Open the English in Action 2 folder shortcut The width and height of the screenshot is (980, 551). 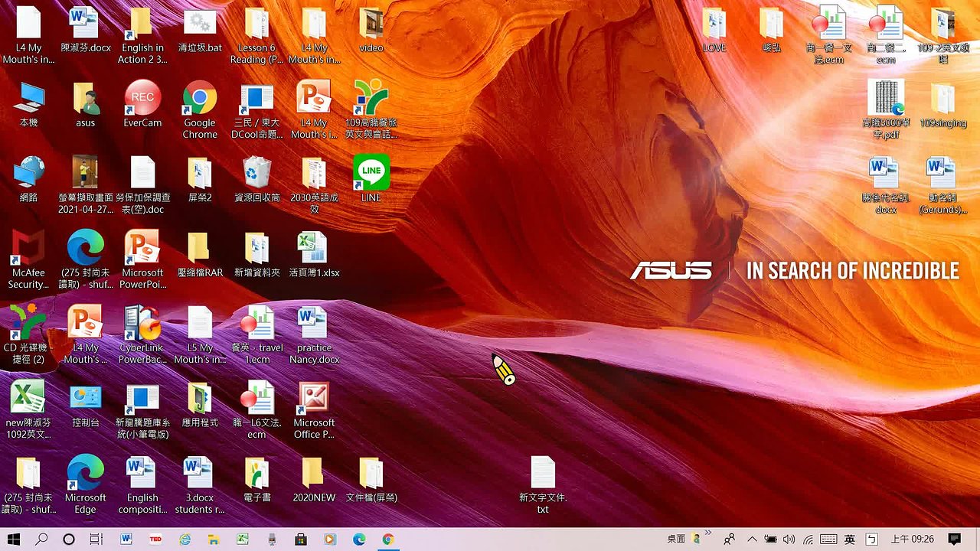(142, 36)
